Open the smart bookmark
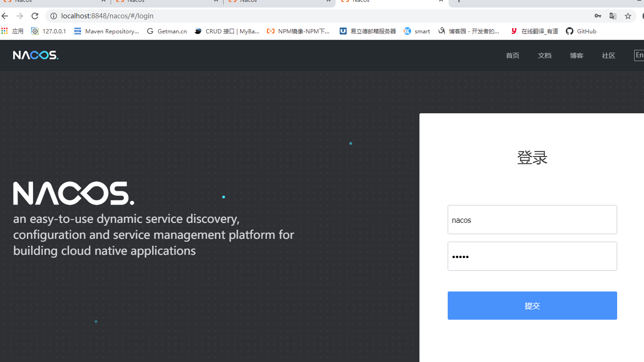The width and height of the screenshot is (644, 362). [x=417, y=31]
